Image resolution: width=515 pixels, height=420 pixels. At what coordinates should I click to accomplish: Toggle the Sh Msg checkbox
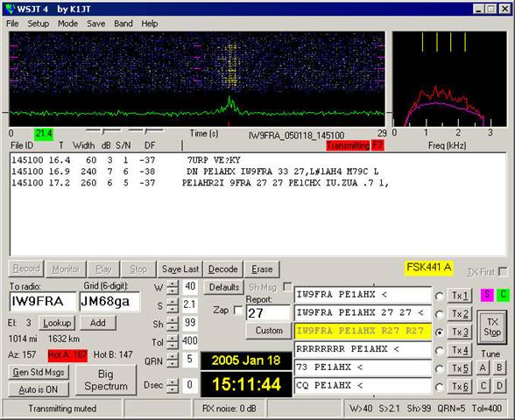pos(287,287)
